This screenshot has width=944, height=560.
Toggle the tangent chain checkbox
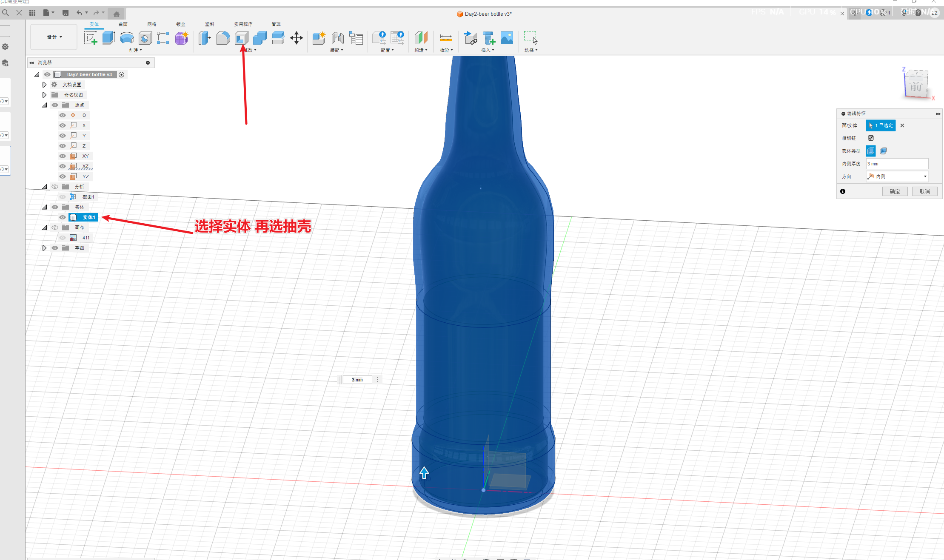click(871, 138)
